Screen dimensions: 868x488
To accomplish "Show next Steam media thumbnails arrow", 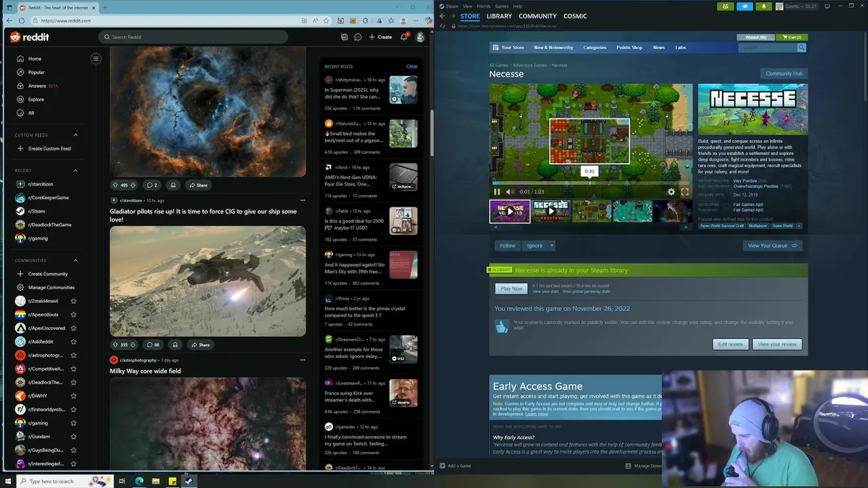I will pyautogui.click(x=686, y=227).
